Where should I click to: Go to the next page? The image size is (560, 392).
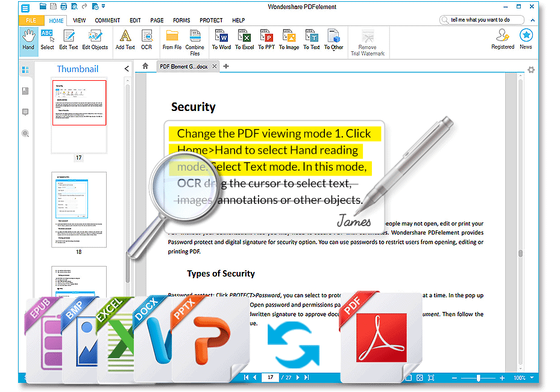[x=298, y=378]
